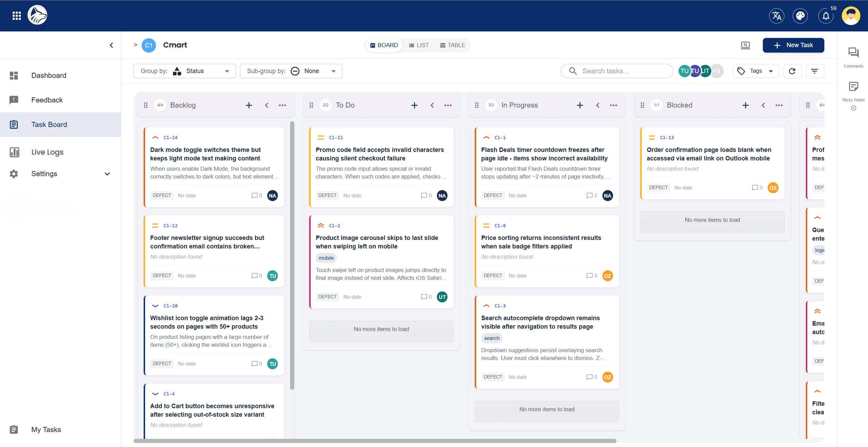Click the New Task button
This screenshot has height=447, width=868.
(x=793, y=45)
